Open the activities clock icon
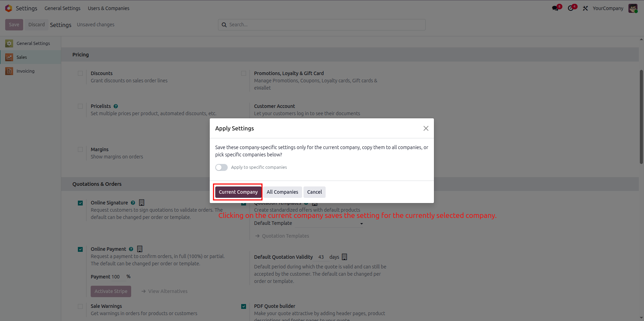Image resolution: width=644 pixels, height=321 pixels. pos(571,8)
